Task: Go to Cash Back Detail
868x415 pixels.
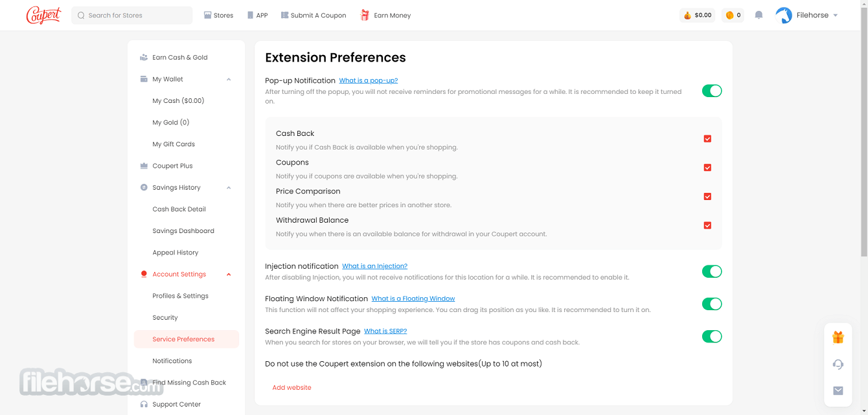Action: click(x=179, y=209)
